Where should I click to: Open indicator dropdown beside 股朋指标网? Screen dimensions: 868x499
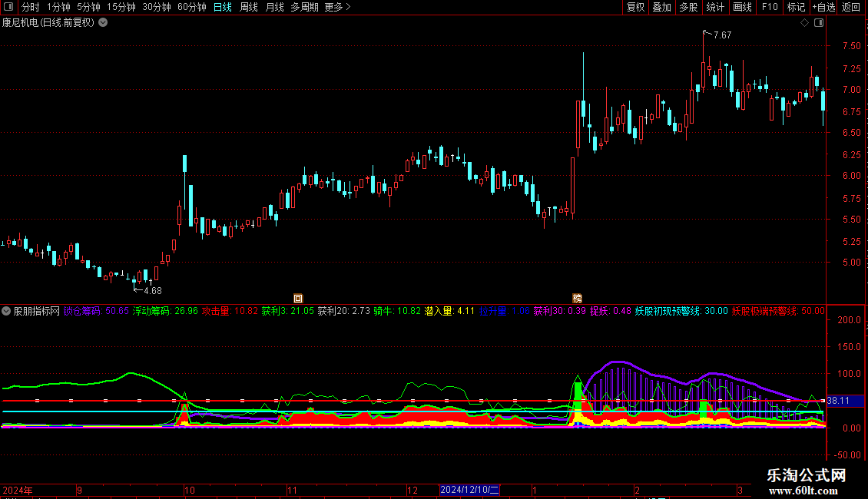point(6,312)
